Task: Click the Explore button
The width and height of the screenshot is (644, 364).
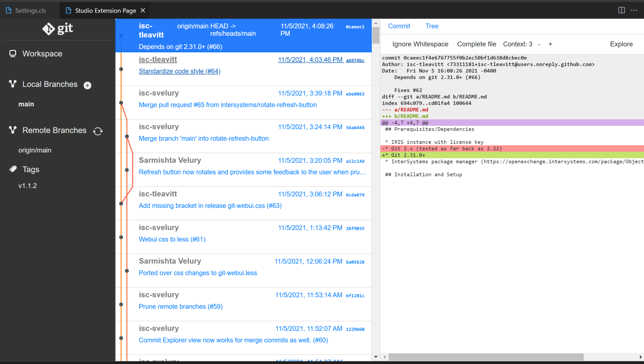Action: 621,44
